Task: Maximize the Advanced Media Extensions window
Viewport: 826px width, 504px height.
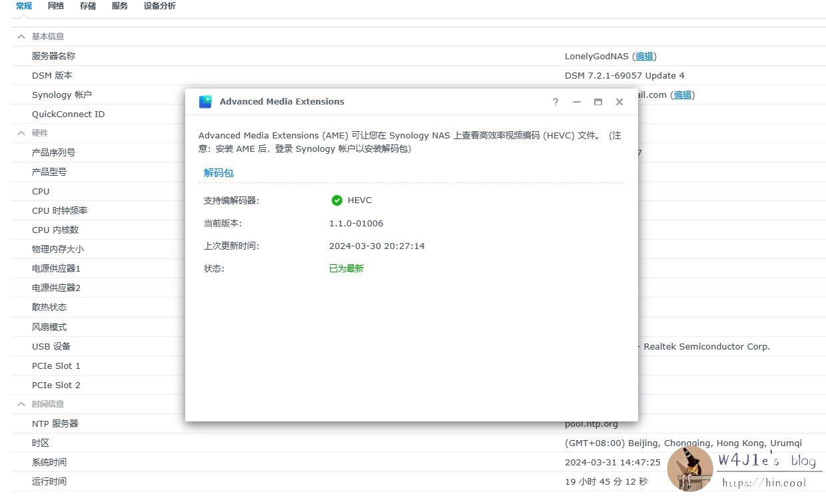Action: point(598,102)
